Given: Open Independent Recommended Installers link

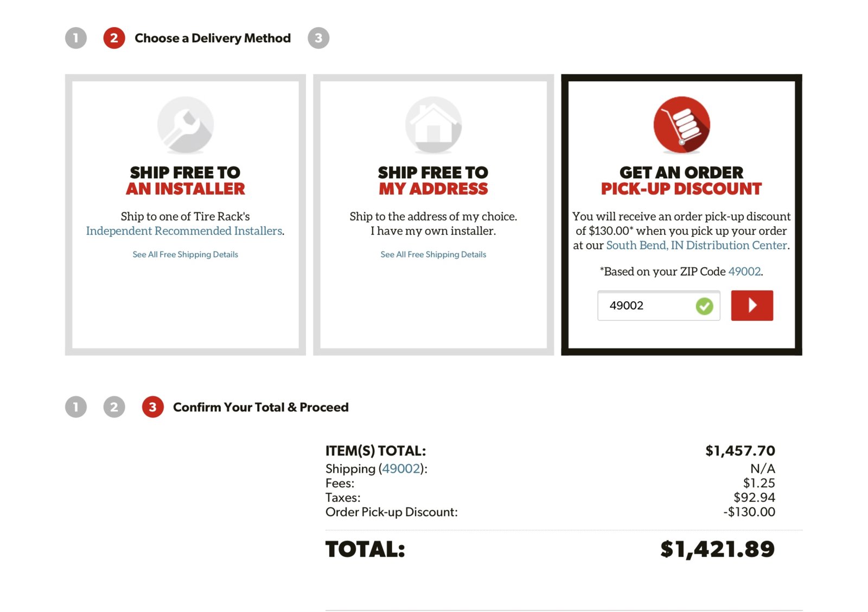Looking at the screenshot, I should pos(184,231).
